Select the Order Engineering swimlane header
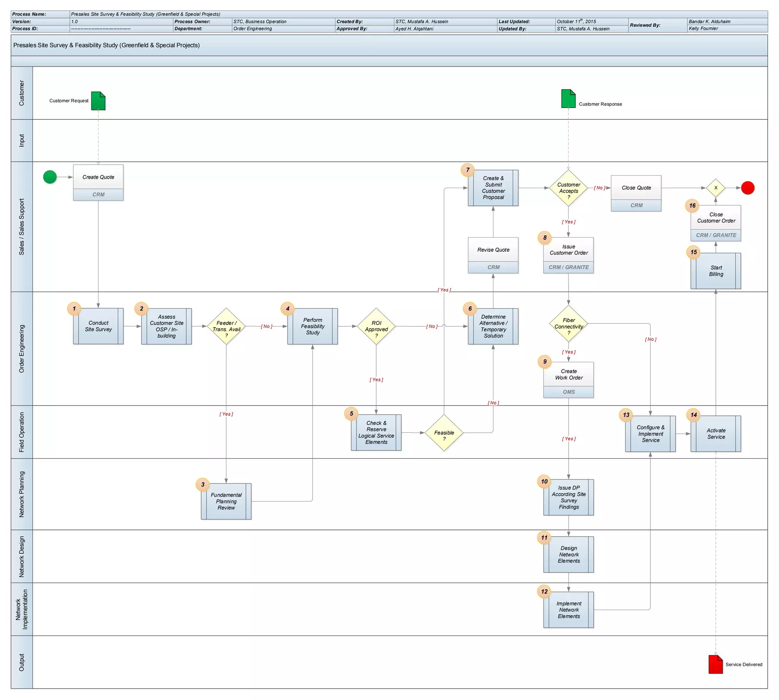 22,348
